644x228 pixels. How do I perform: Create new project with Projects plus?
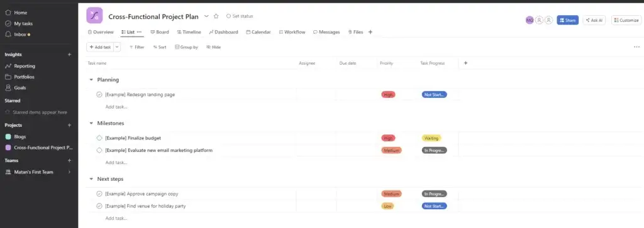click(x=69, y=126)
